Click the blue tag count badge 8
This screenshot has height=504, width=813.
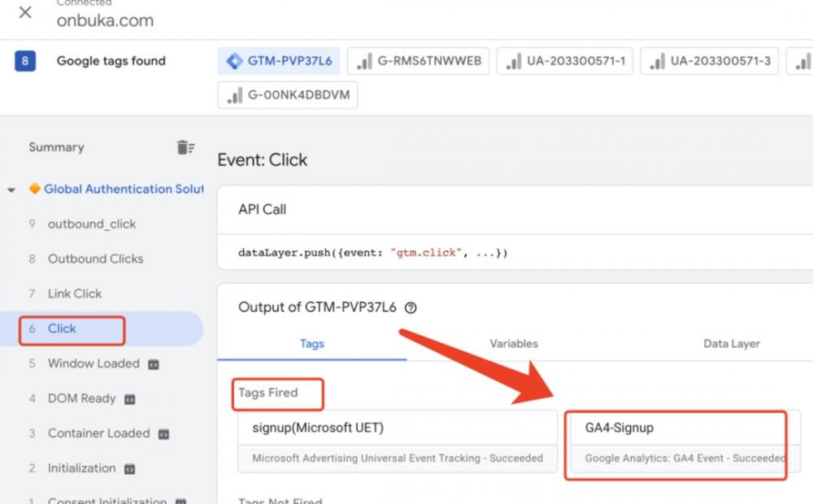click(x=25, y=61)
